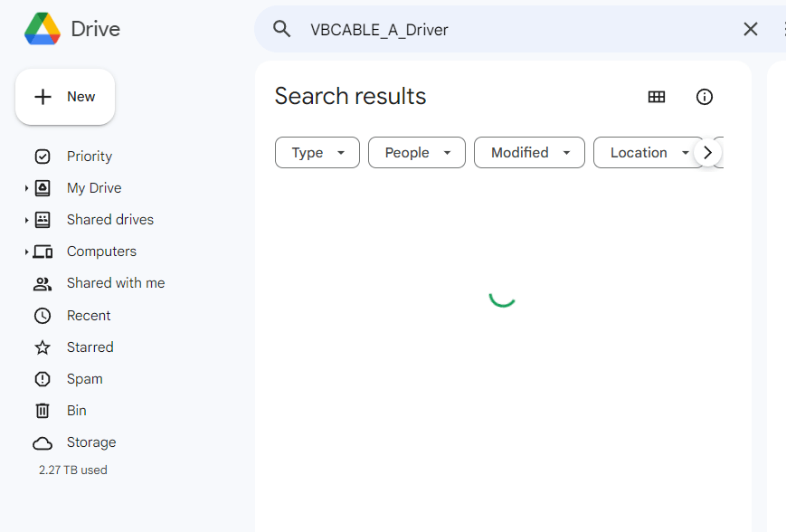The height and width of the screenshot is (532, 786).
Task: Click the Starred star icon
Action: [x=43, y=347]
